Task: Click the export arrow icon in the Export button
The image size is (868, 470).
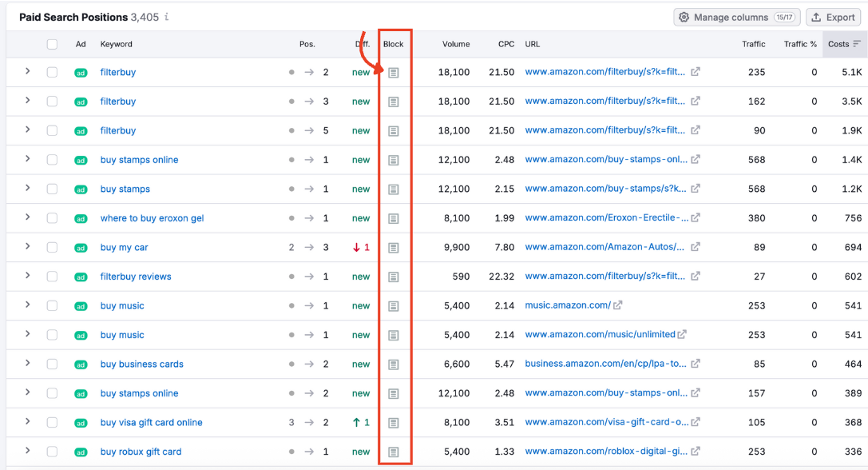Action: (x=815, y=17)
